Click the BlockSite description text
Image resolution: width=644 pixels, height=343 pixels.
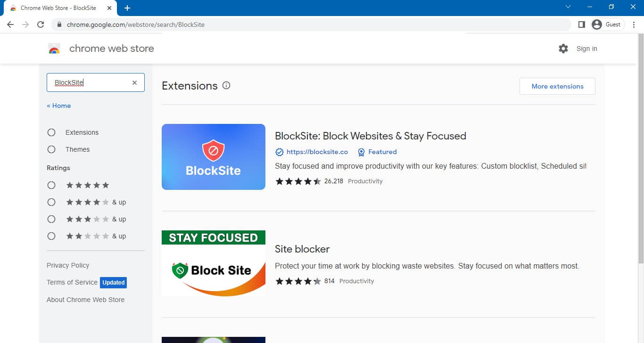(x=430, y=166)
